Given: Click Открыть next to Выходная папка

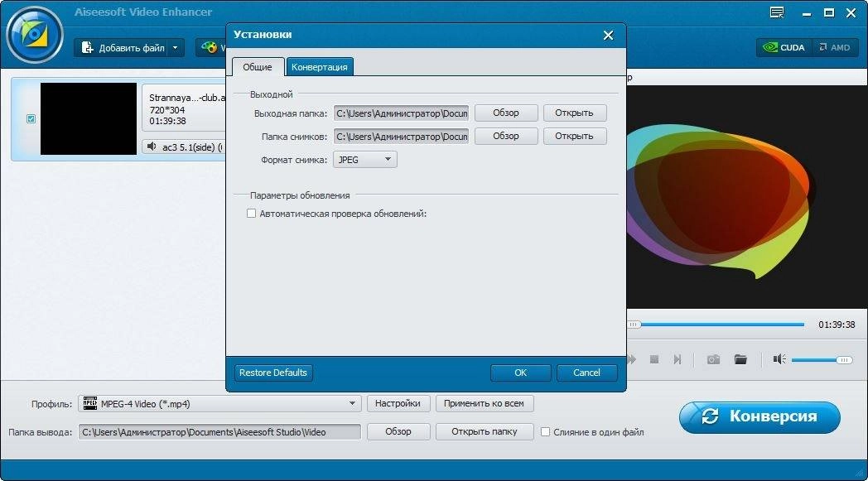Looking at the screenshot, I should tap(574, 113).
